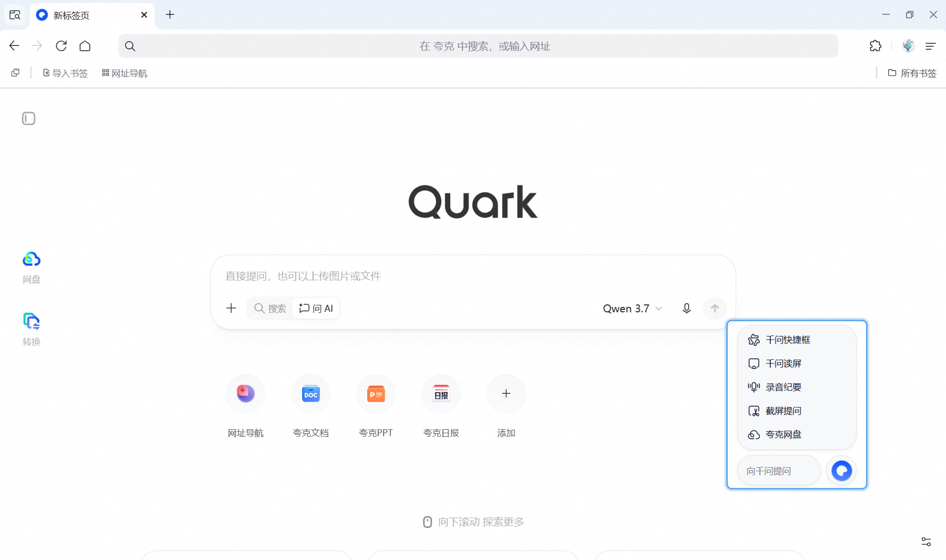Open 网址导航 bookmark in bookmarks bar
This screenshot has width=946, height=560.
(x=125, y=73)
